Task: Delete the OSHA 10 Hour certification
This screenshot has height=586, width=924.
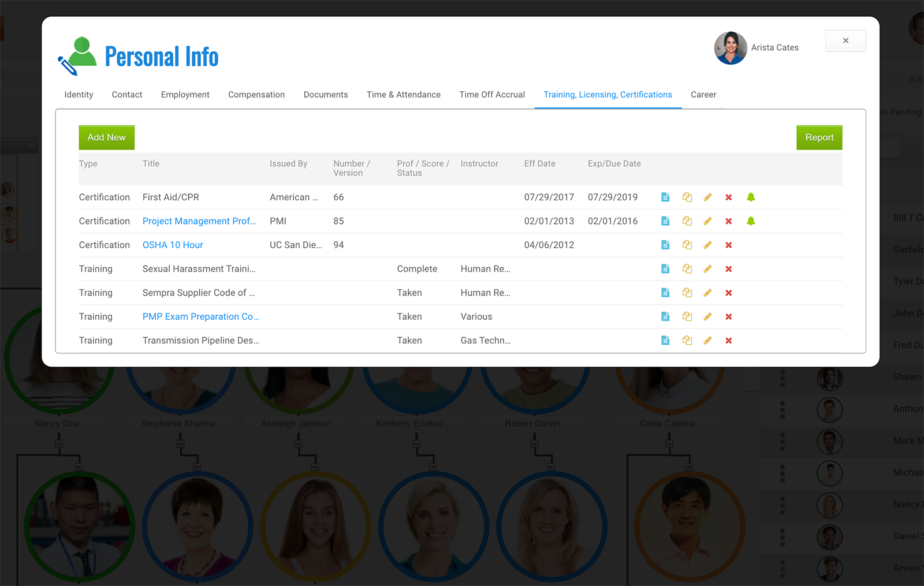Action: (x=729, y=245)
